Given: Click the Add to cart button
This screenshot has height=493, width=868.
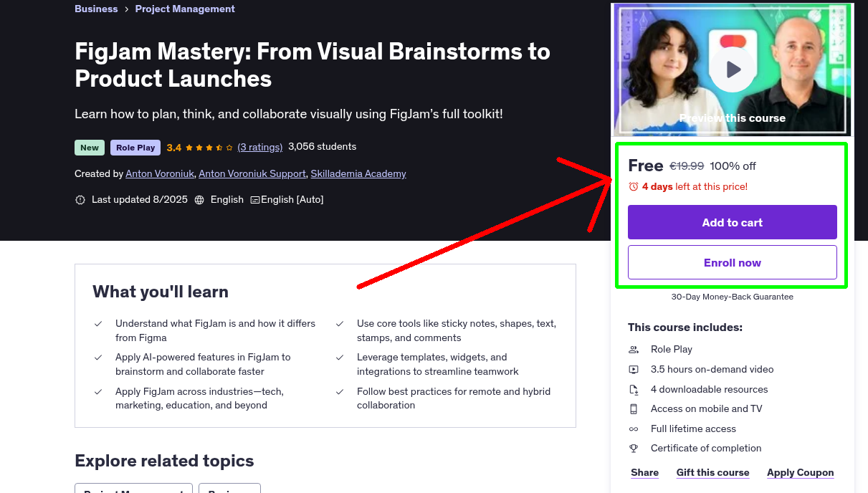Looking at the screenshot, I should click(x=732, y=222).
